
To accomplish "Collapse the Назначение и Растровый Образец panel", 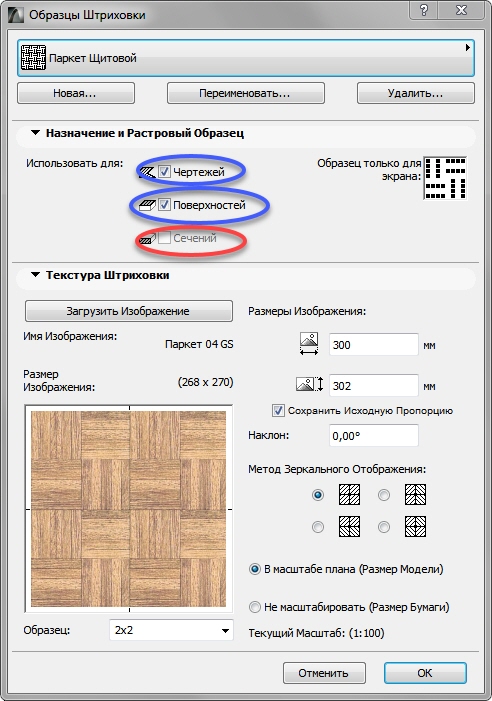I will click(x=35, y=133).
